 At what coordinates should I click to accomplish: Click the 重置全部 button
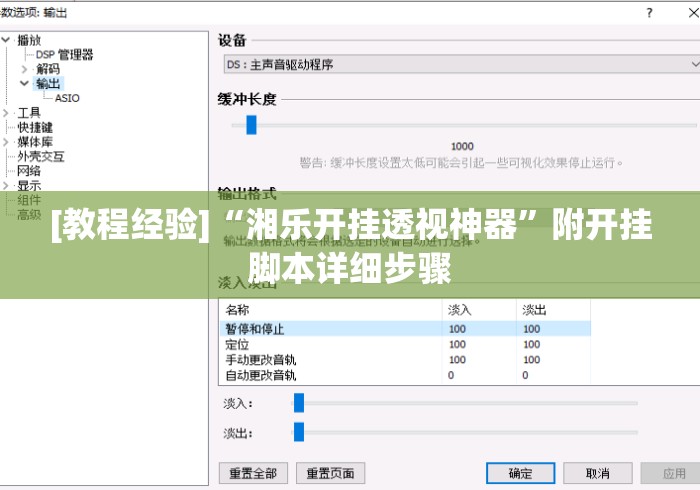[253, 473]
